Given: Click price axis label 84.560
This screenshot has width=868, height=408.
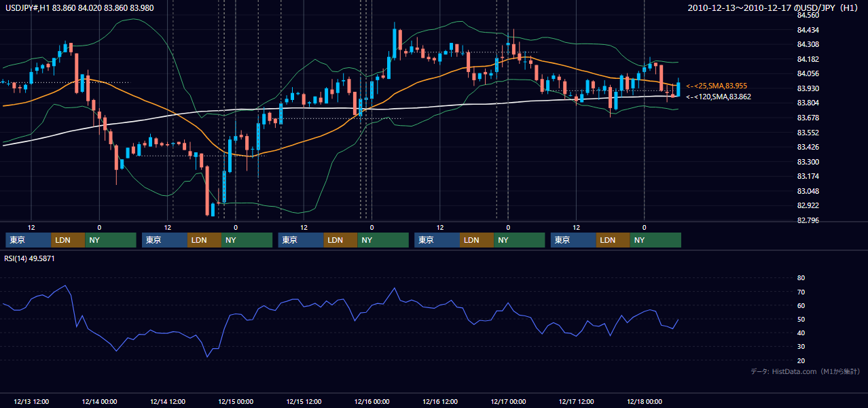Looking at the screenshot, I should tap(808, 15).
